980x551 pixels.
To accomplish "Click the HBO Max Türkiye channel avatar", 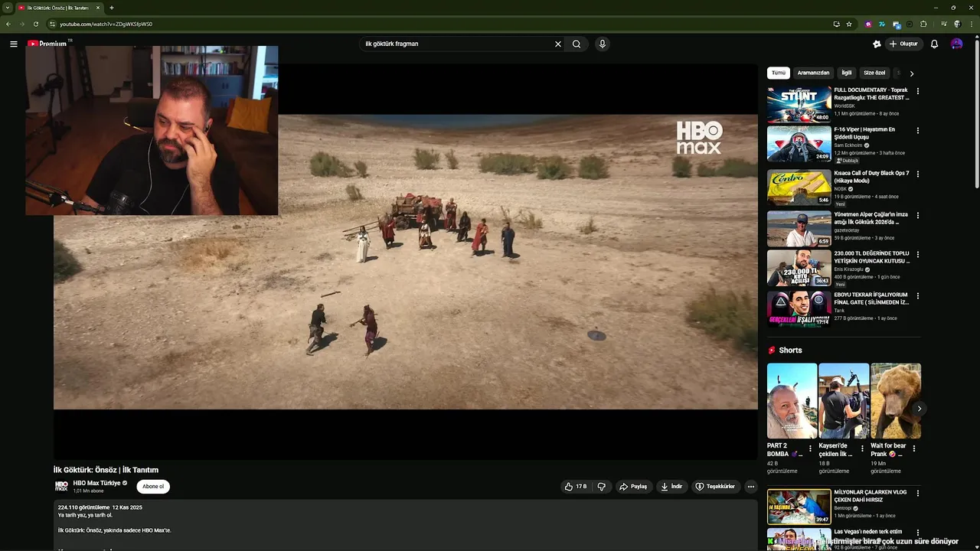I will (x=61, y=486).
